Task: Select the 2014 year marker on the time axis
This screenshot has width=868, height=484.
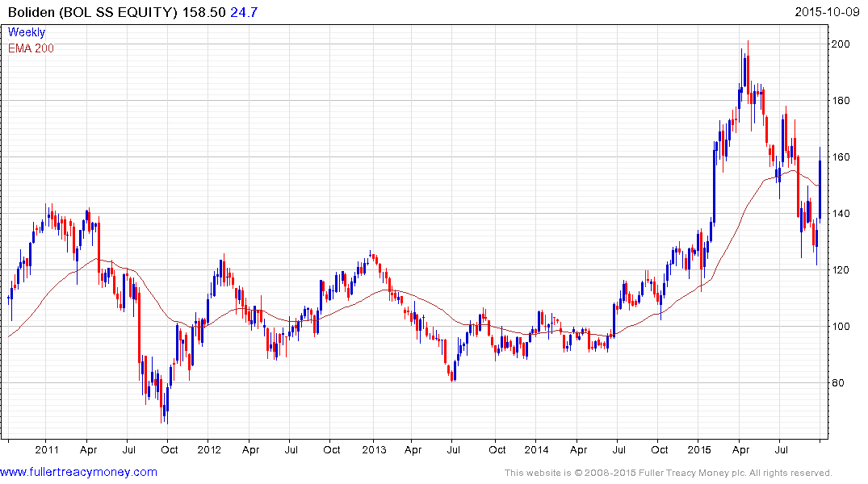Action: pos(536,449)
